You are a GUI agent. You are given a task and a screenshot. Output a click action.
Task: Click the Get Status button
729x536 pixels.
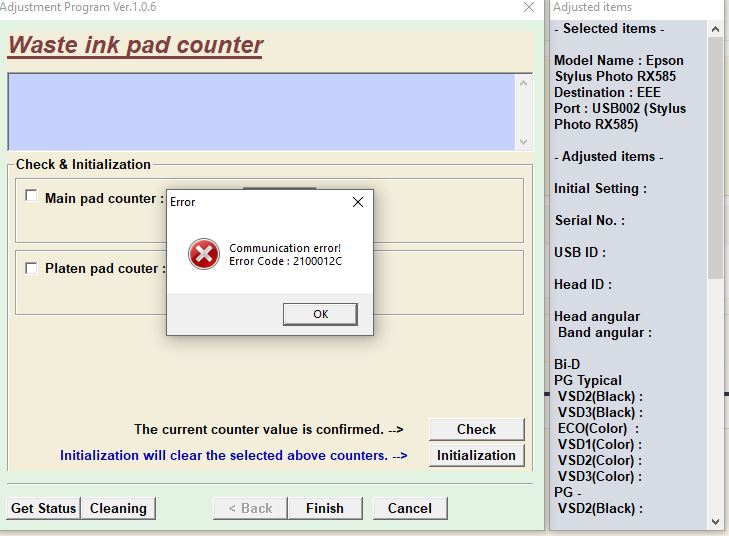click(x=43, y=508)
